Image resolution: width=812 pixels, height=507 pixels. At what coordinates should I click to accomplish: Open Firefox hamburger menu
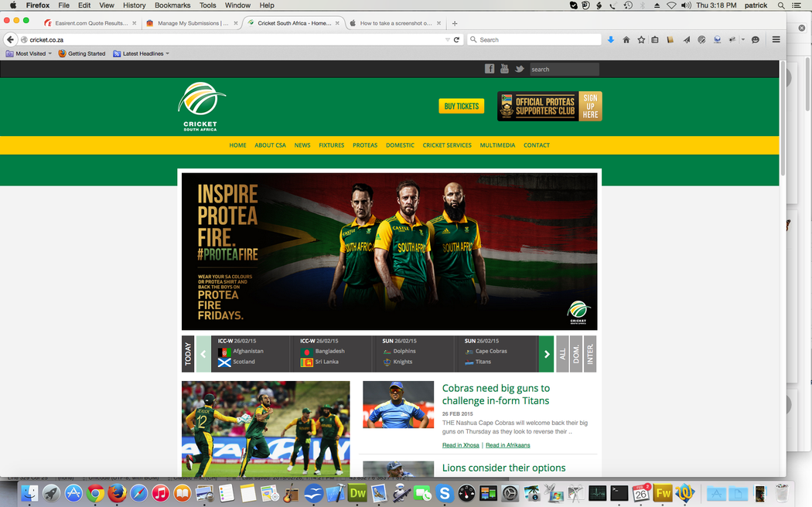pyautogui.click(x=776, y=39)
